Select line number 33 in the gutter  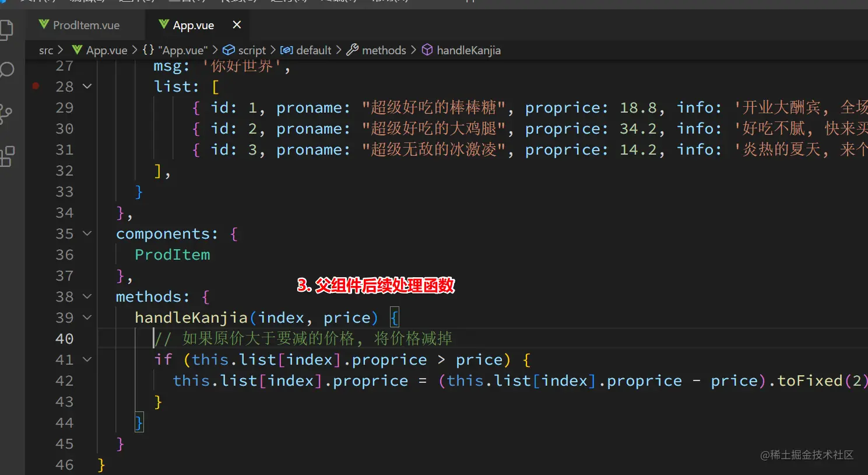click(65, 191)
